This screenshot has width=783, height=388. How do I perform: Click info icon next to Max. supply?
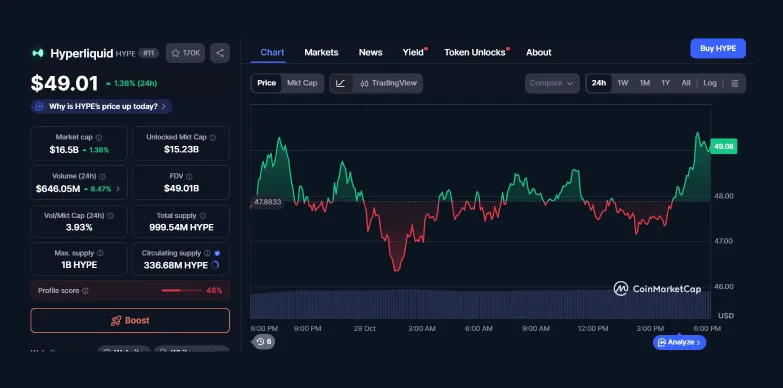pyautogui.click(x=100, y=253)
